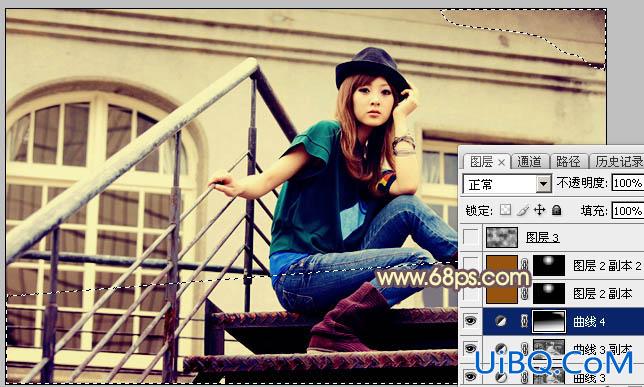Screen dimensions: 644x387
Task: Open the blend mode dropdown showing 正常
Action: tap(507, 184)
